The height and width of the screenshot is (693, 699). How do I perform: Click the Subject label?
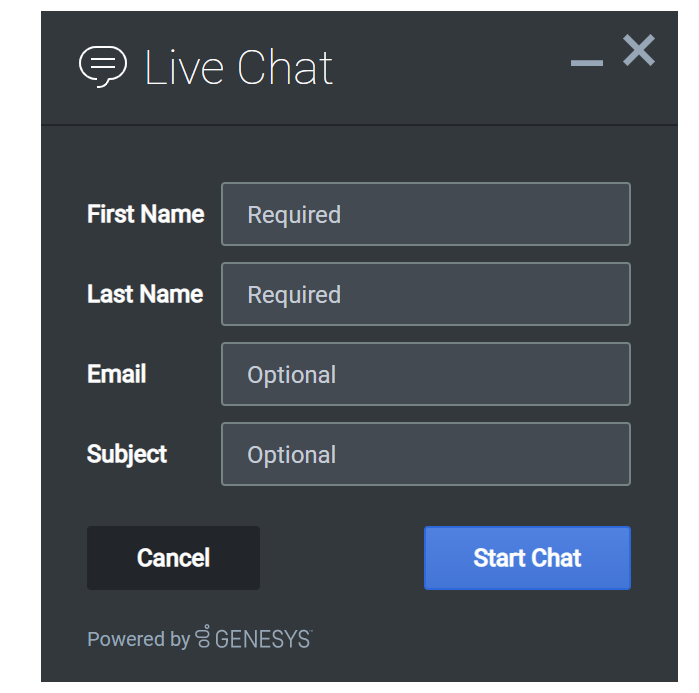point(127,455)
